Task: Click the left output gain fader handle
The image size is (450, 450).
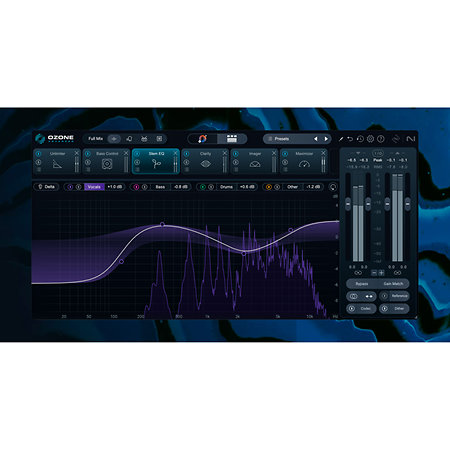Action: tap(387, 203)
